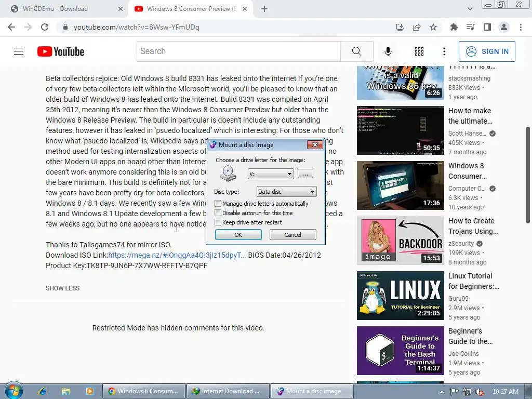Open install app icon in address bar
Image resolution: width=532 pixels, height=399 pixels.
[x=400, y=27]
